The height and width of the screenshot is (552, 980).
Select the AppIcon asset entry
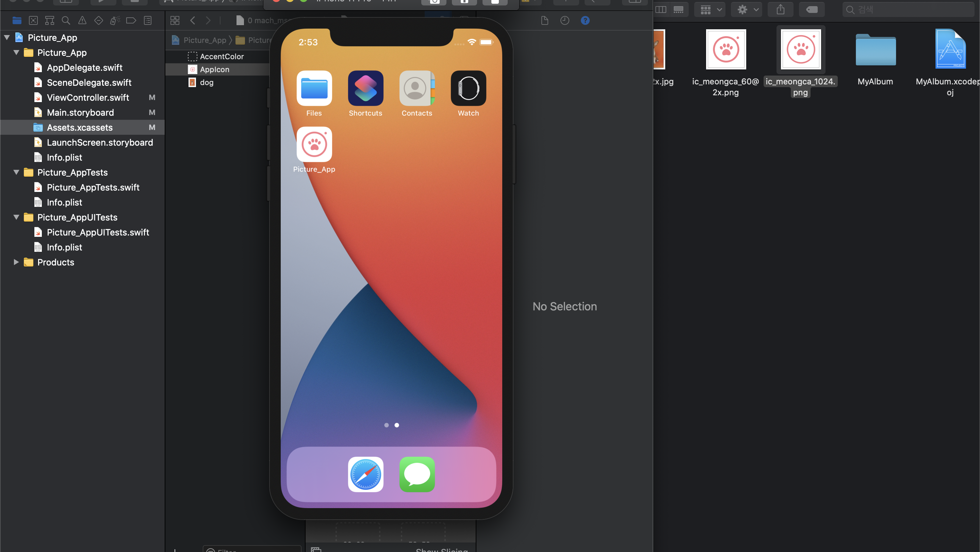click(215, 69)
